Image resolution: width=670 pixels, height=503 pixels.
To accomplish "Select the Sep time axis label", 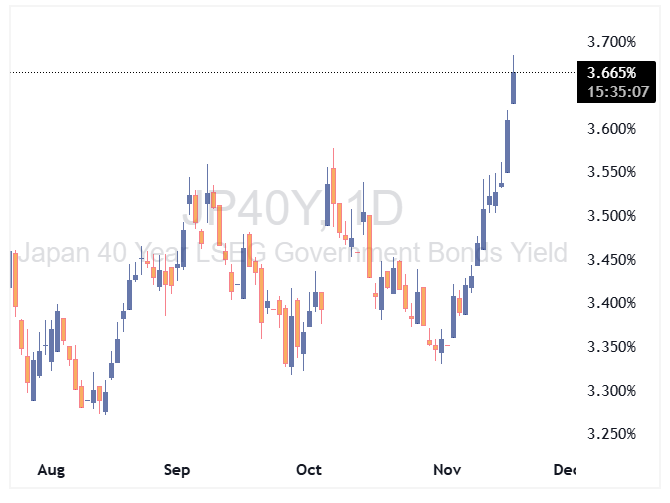I will point(177,469).
